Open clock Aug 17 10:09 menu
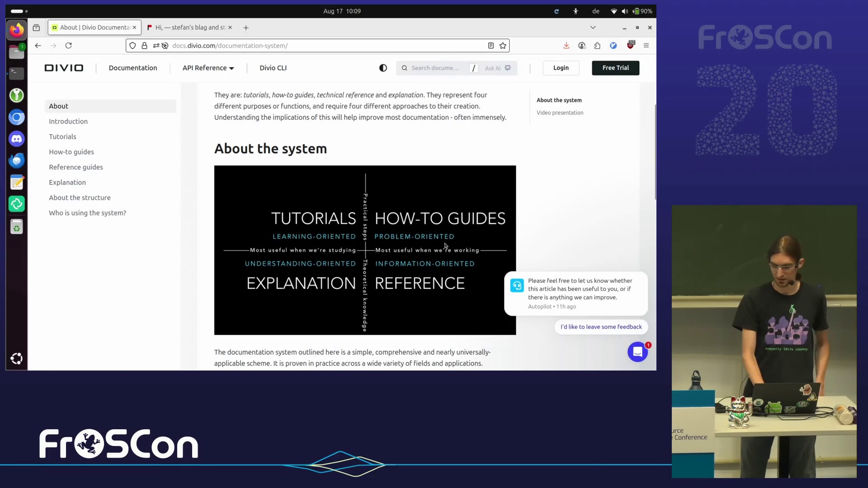Screen dimensions: 868x488 [342, 11]
